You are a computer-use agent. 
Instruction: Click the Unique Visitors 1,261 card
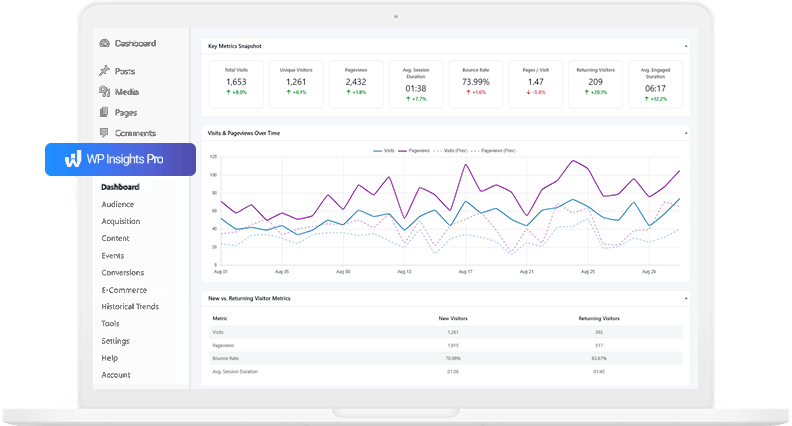[x=296, y=84]
